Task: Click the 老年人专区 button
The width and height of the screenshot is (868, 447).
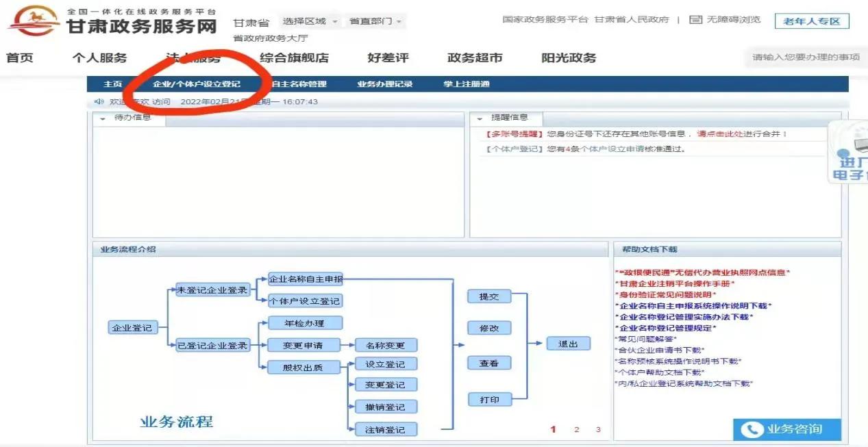Action: coord(812,21)
